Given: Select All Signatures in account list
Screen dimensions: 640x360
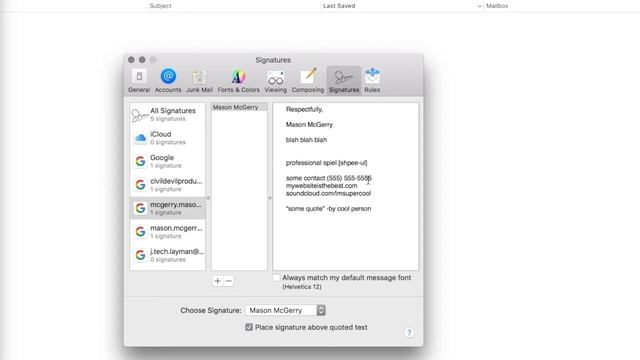Looking at the screenshot, I should coord(168,114).
